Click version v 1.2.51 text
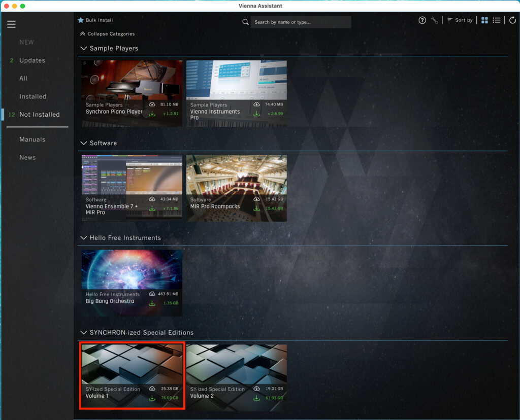Viewport: 520px width, 420px height. click(171, 114)
